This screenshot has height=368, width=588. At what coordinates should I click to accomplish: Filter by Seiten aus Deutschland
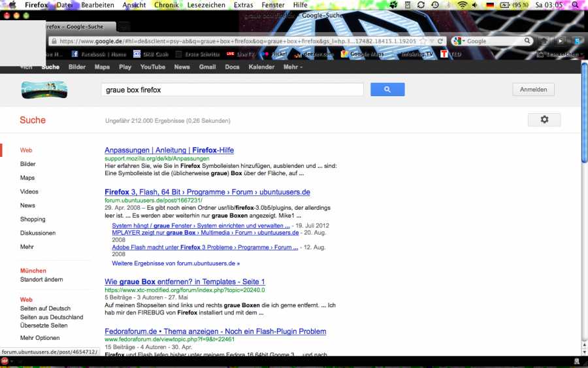point(52,317)
